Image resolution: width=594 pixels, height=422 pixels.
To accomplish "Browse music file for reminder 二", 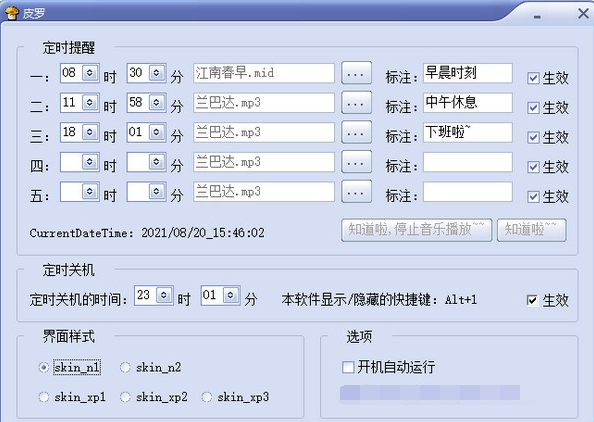I will tap(356, 102).
